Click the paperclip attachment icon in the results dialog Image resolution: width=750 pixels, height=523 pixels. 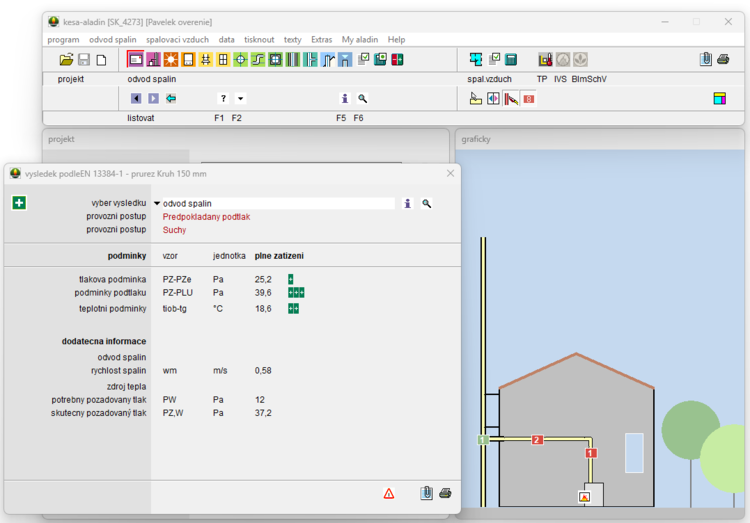pos(427,493)
